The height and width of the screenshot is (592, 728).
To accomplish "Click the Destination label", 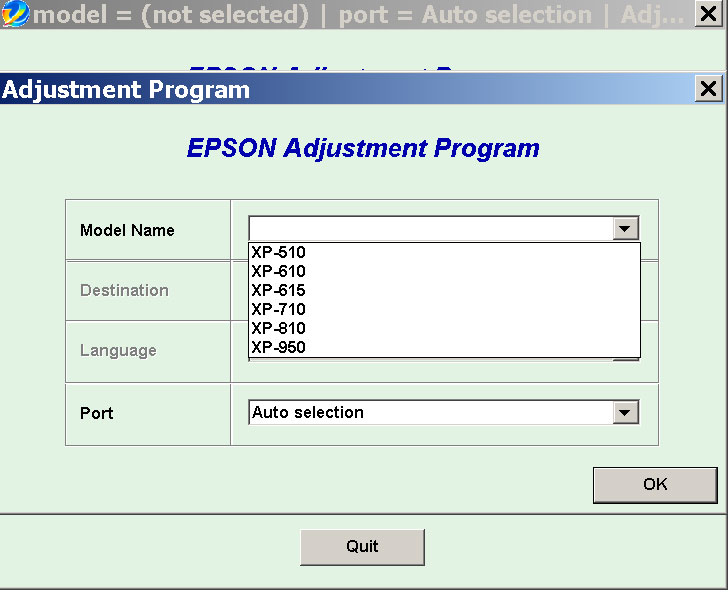I will (124, 291).
